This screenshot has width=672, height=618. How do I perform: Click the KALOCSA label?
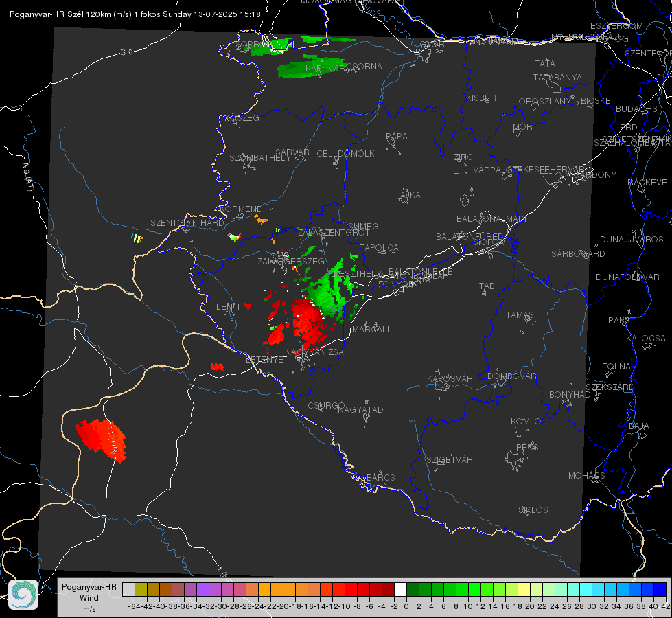tap(646, 339)
